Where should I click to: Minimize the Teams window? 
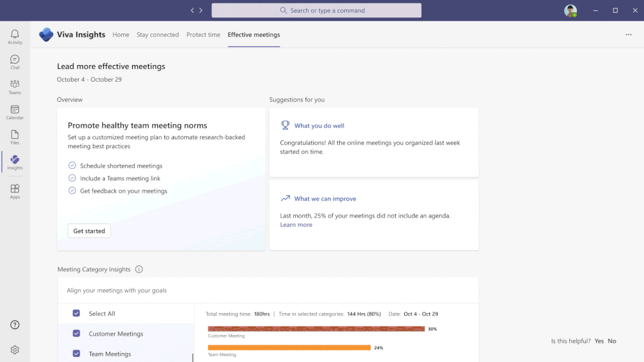click(596, 10)
